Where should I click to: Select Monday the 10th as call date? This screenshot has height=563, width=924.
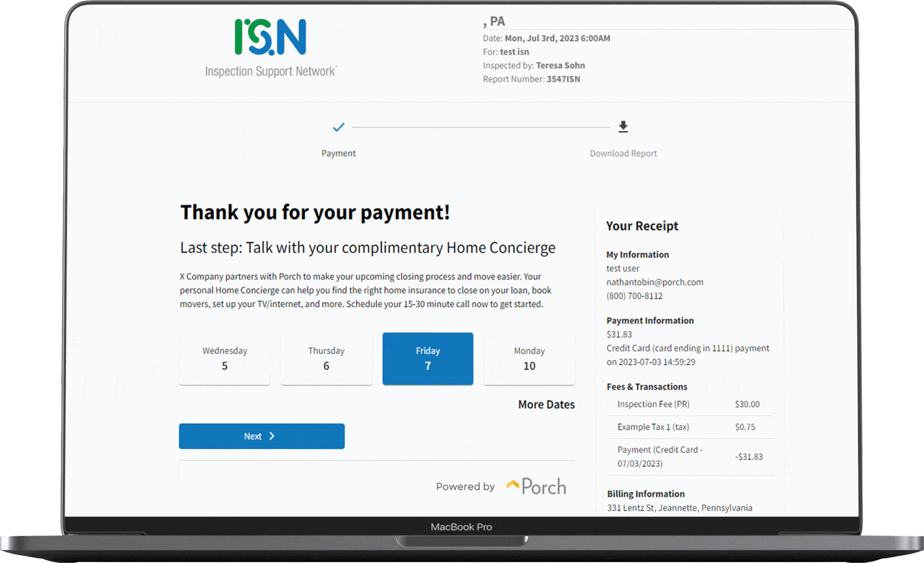529,358
